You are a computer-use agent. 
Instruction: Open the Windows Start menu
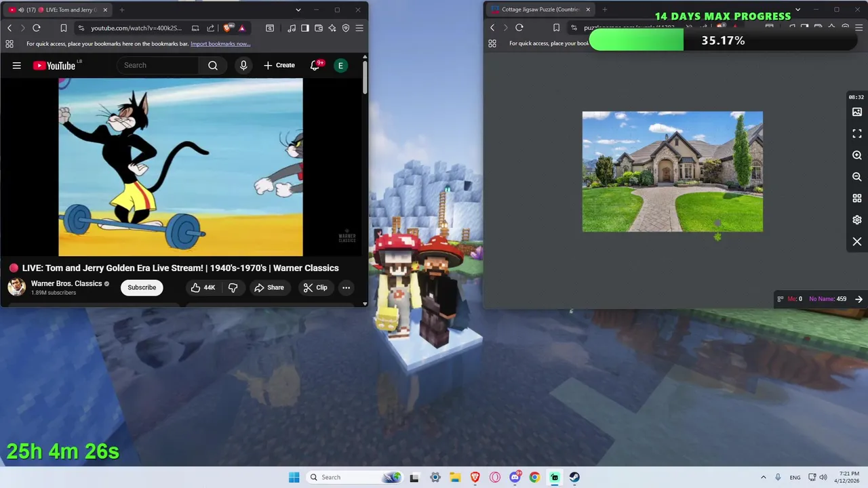[294, 477]
